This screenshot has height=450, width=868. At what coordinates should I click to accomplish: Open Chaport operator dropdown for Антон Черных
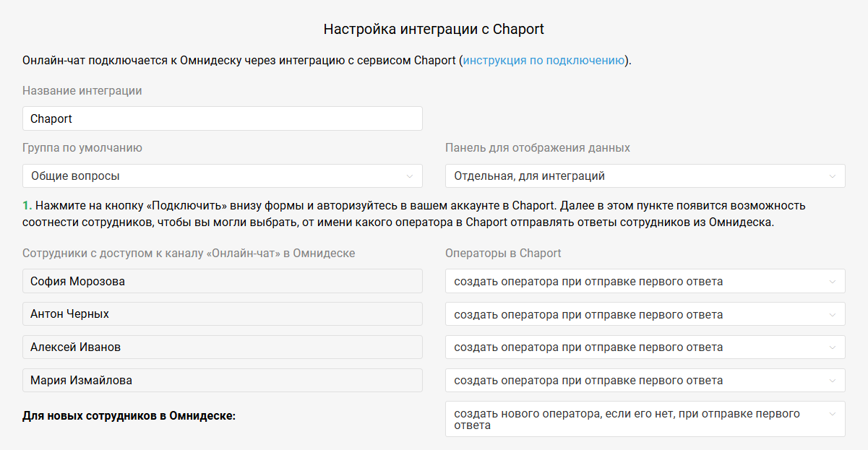tap(645, 314)
